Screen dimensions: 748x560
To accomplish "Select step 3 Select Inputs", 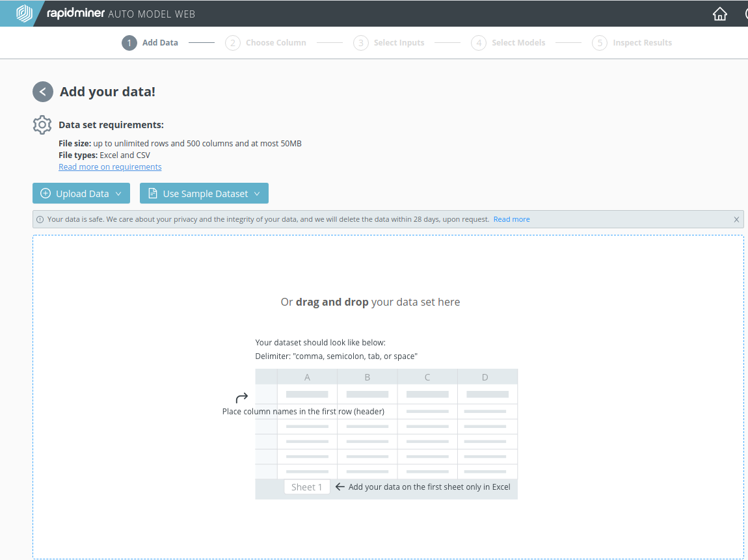I will pos(389,43).
